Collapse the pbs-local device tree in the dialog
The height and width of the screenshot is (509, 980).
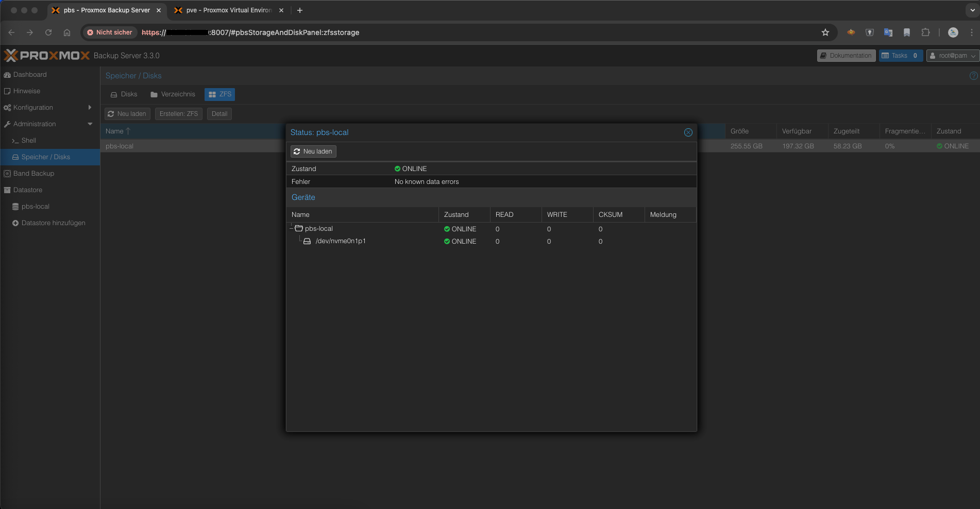pyautogui.click(x=292, y=228)
